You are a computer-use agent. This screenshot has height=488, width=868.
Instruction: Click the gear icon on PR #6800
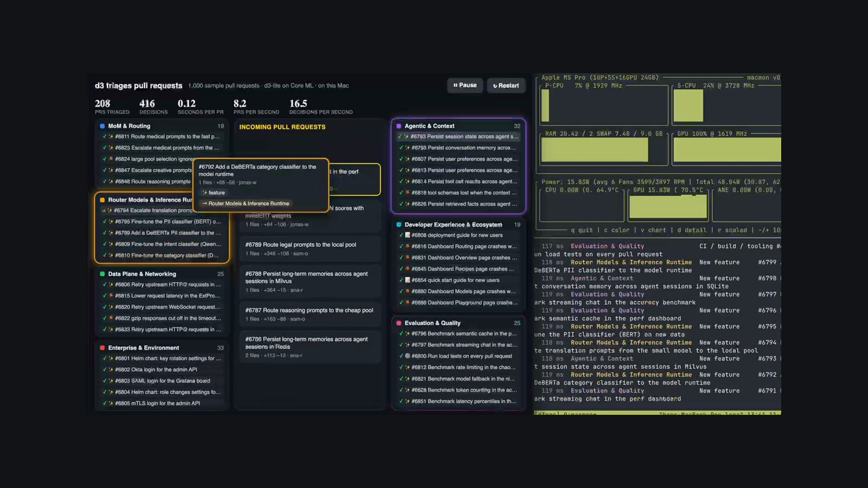point(407,356)
